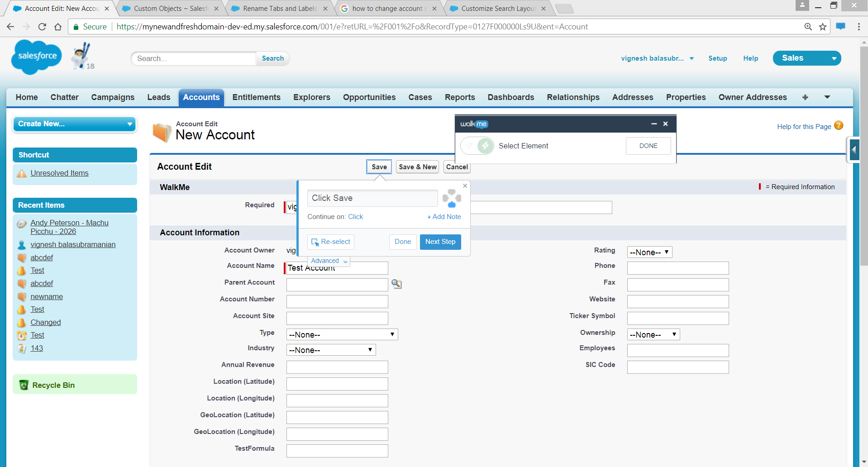The height and width of the screenshot is (467, 868).
Task: Open the Rating dropdown
Action: pos(649,252)
